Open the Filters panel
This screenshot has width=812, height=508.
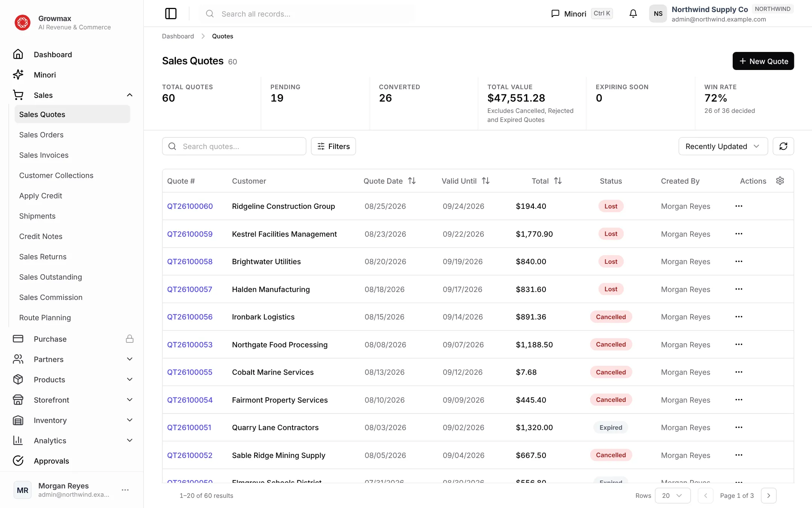click(333, 146)
